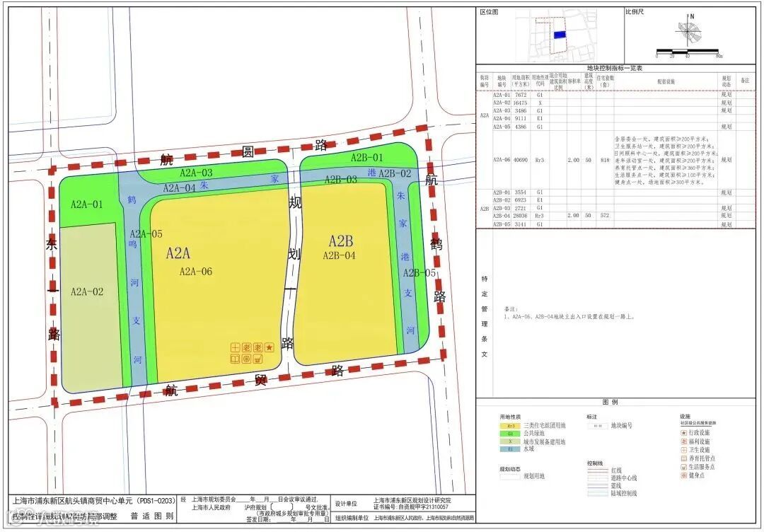Click the 健身点 icon in the legend
This screenshot has width=764, height=532.
[684, 475]
